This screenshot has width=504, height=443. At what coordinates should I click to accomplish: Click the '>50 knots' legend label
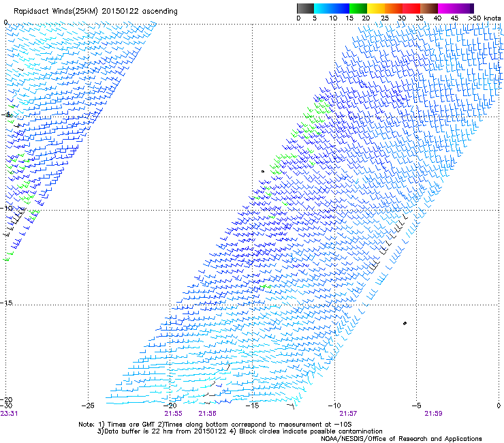point(484,18)
